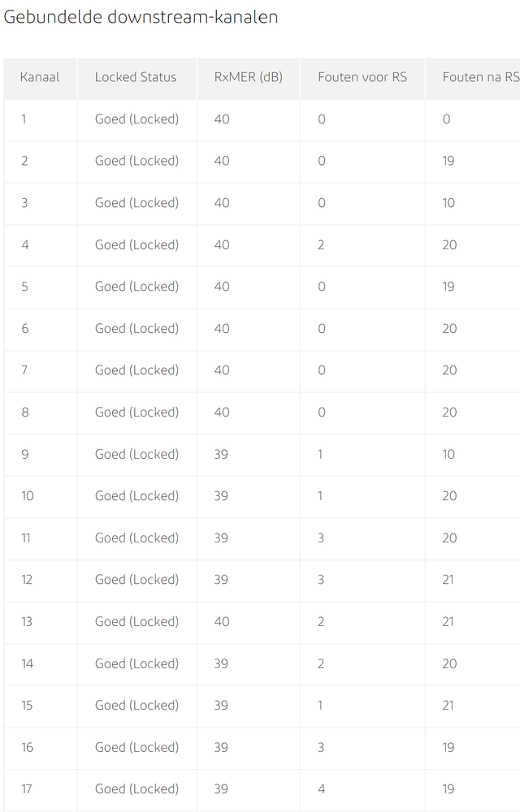
Task: Click RxMER value 40 of channel 13
Action: pos(222,621)
